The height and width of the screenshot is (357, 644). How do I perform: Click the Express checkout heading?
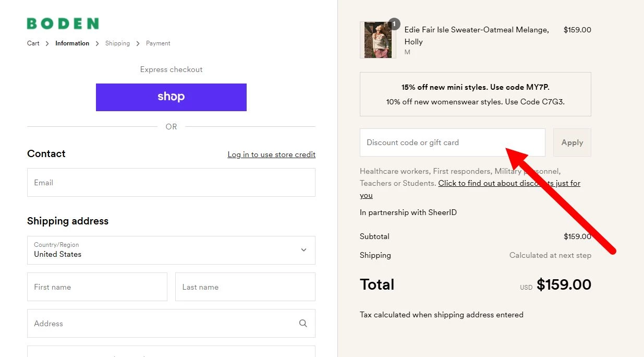tap(171, 69)
